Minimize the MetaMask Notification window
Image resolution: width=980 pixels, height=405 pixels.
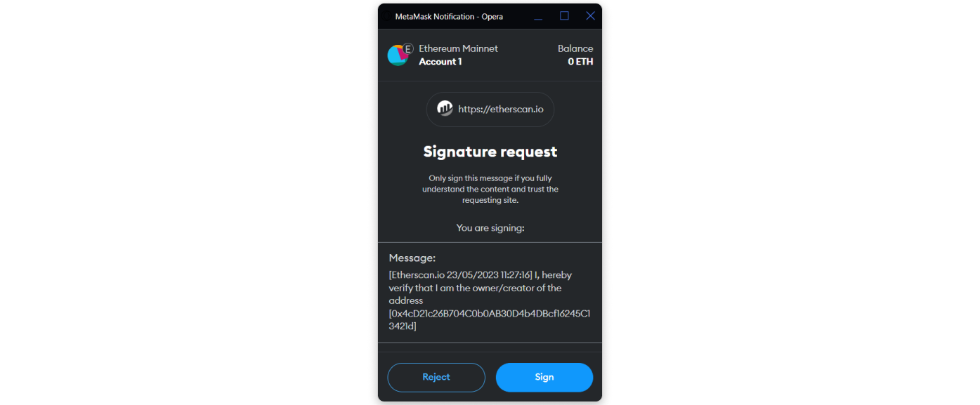pos(538,16)
